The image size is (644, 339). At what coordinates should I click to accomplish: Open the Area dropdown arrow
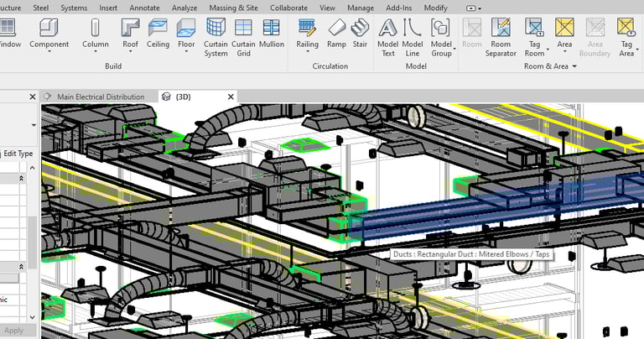coord(564,51)
